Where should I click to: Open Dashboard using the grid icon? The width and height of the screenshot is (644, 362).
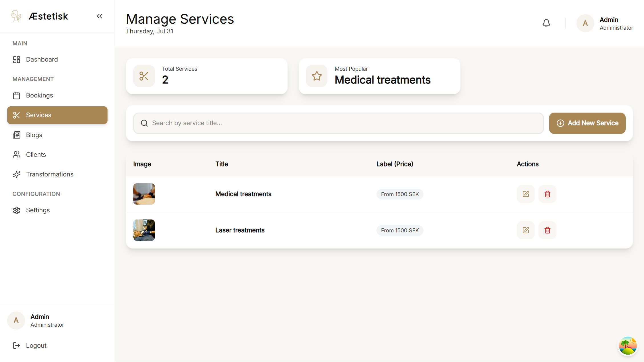point(16,59)
